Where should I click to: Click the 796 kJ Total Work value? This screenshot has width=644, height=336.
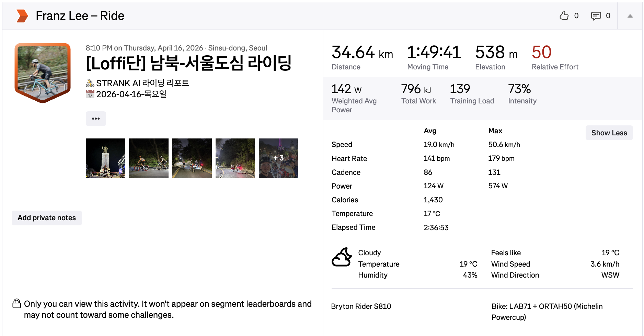[416, 89]
